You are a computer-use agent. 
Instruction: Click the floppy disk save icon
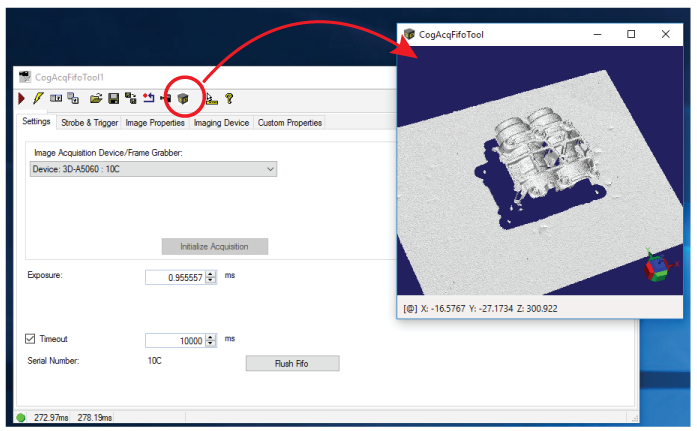click(x=114, y=99)
